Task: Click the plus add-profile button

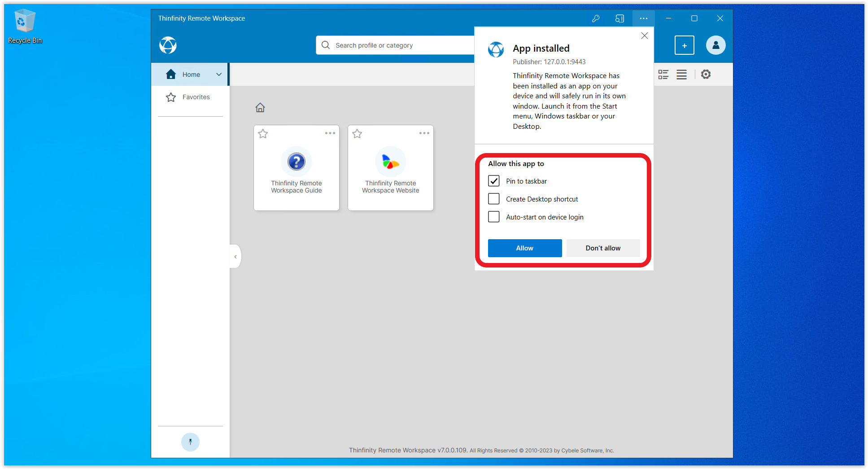Action: [684, 45]
